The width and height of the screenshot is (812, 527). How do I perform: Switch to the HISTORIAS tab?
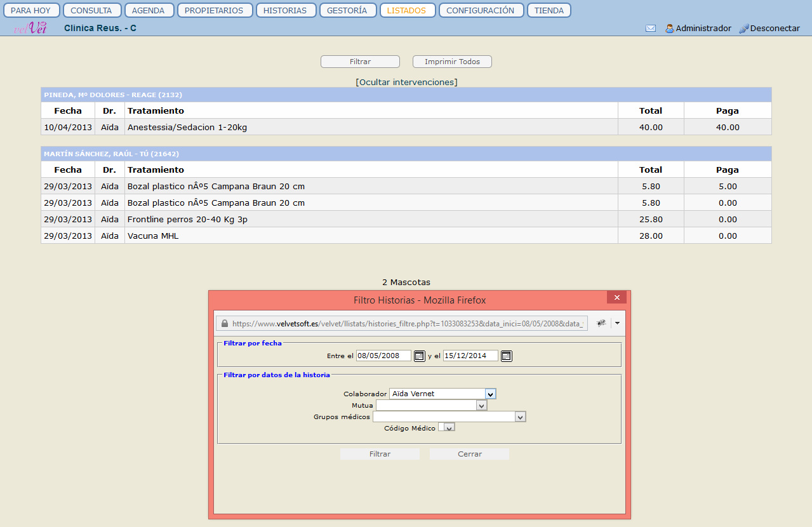click(285, 10)
